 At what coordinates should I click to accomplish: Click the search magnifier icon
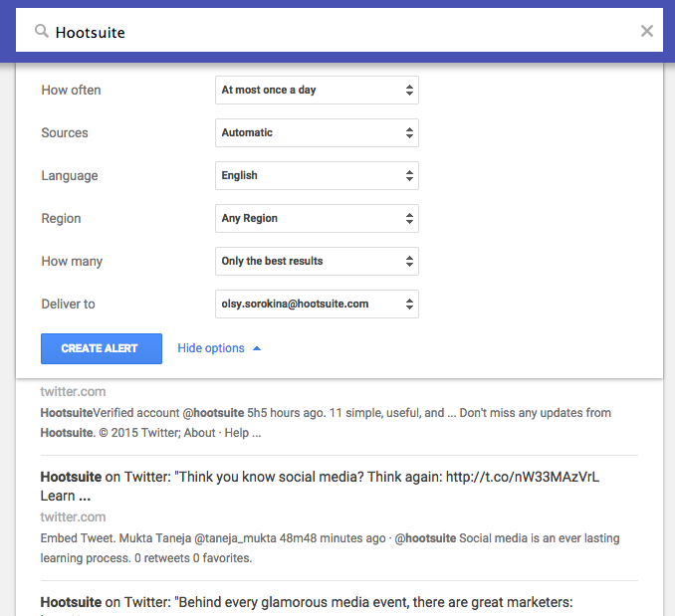tap(42, 31)
